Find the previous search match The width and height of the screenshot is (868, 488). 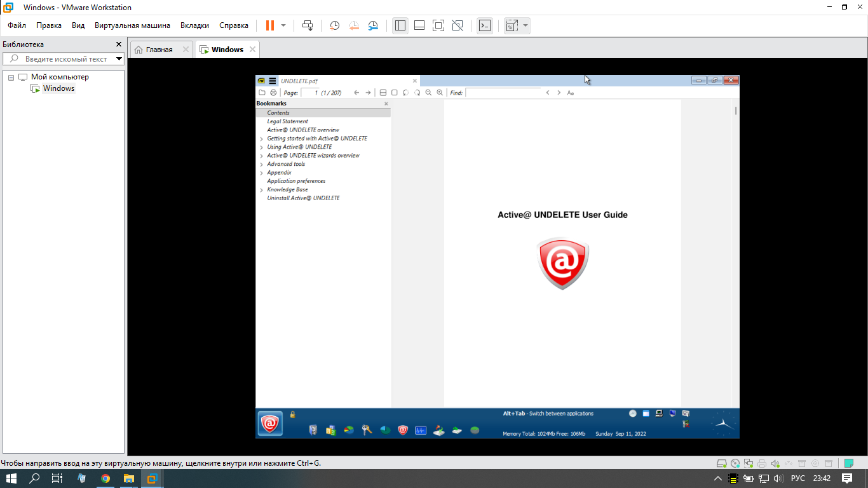548,93
